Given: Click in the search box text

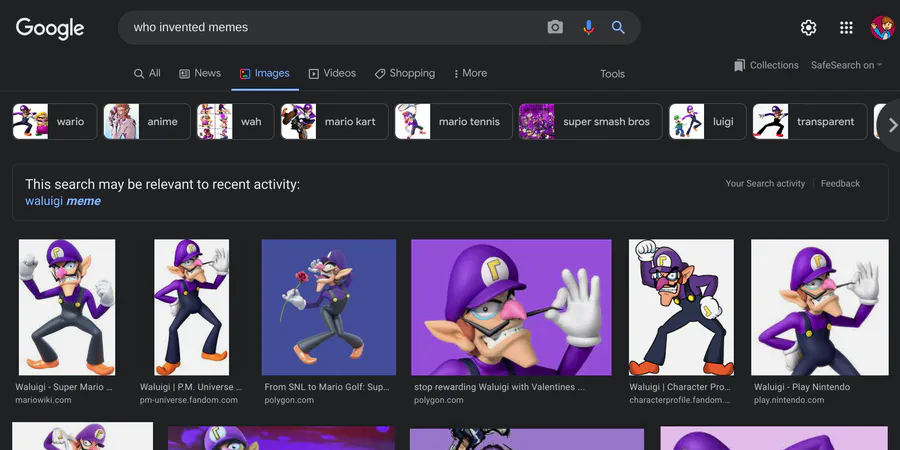Looking at the screenshot, I should coord(191,27).
